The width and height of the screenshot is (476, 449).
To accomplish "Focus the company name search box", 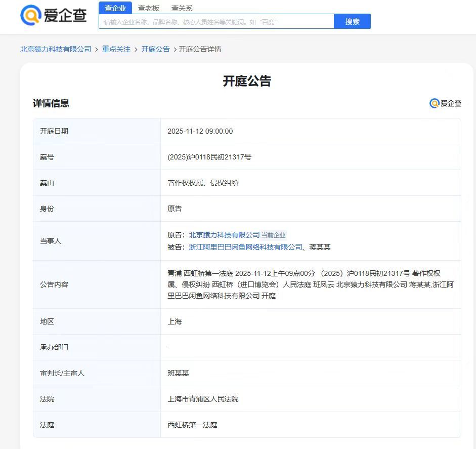I will coord(217,22).
